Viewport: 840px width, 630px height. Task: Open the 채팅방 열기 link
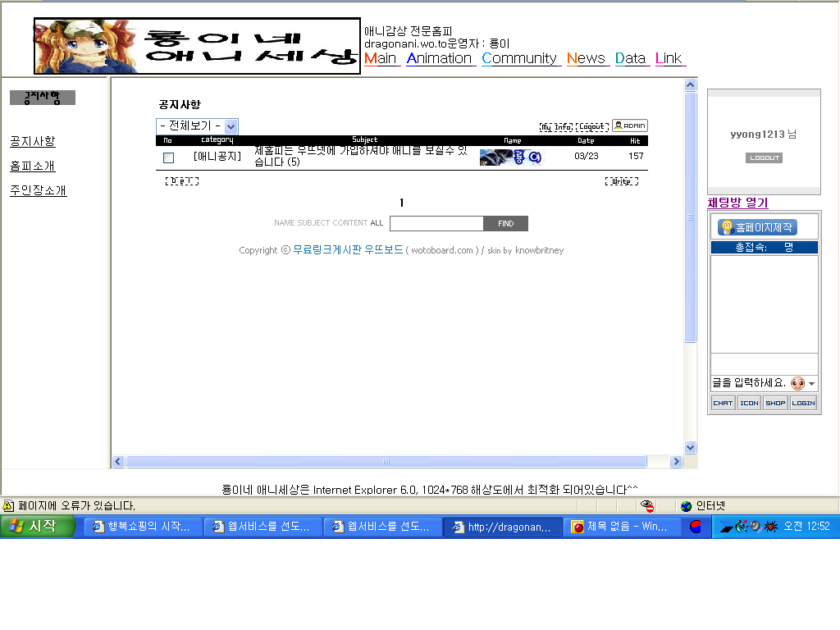[737, 203]
